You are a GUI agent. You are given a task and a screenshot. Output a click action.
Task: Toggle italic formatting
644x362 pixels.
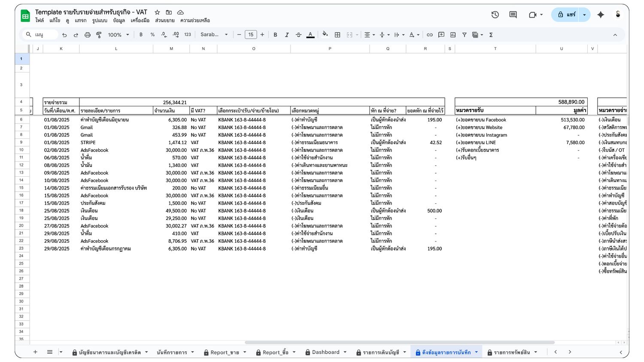tap(287, 35)
